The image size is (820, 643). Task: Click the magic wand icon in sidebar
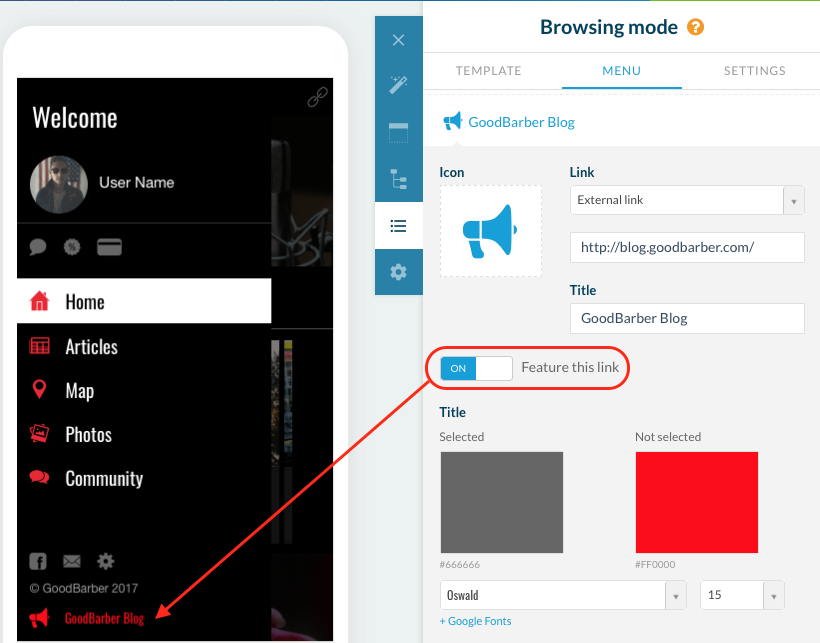[398, 85]
